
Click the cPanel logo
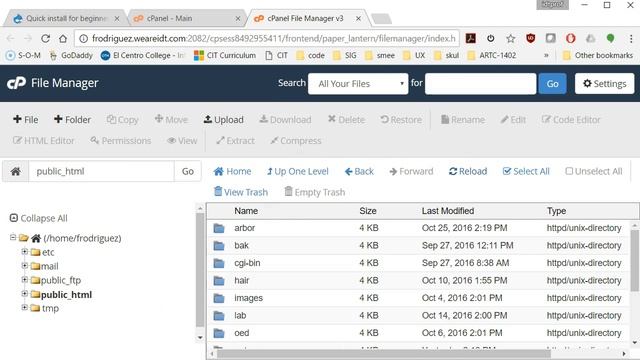coord(16,83)
